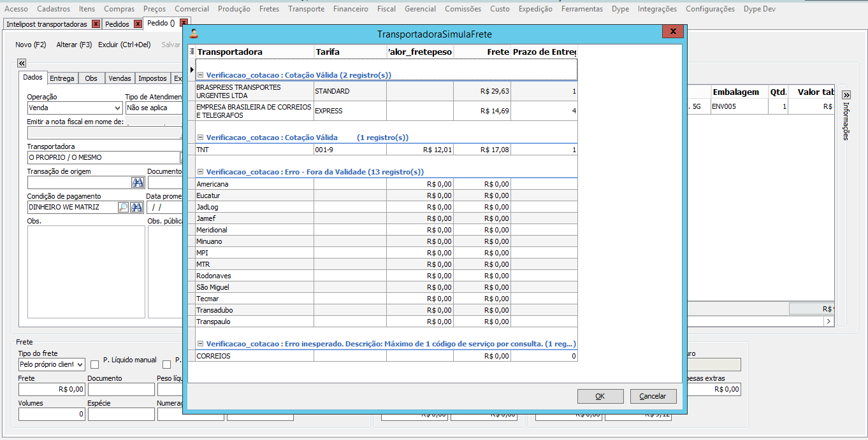Click the Cancelar button

(653, 396)
